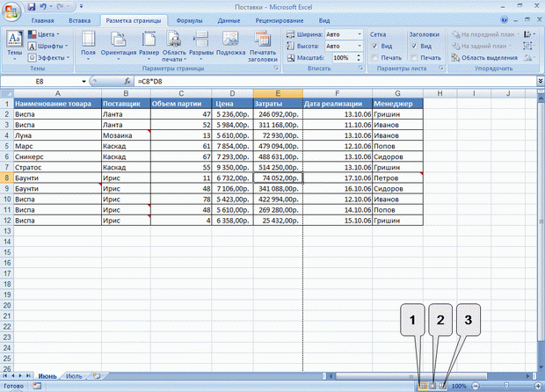Open Sheet Options dialog launcher
Image resolution: width=545 pixels, height=392 pixels.
(x=440, y=68)
